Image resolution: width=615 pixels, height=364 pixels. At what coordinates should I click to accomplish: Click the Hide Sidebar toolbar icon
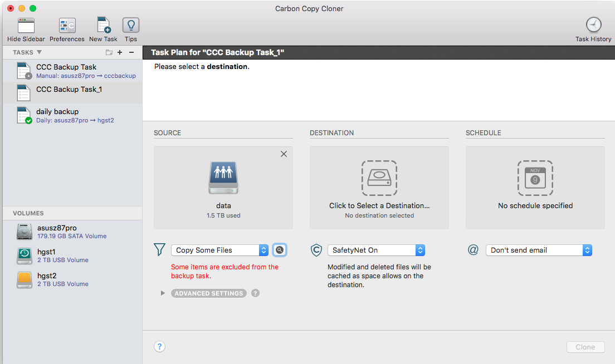pyautogui.click(x=26, y=26)
